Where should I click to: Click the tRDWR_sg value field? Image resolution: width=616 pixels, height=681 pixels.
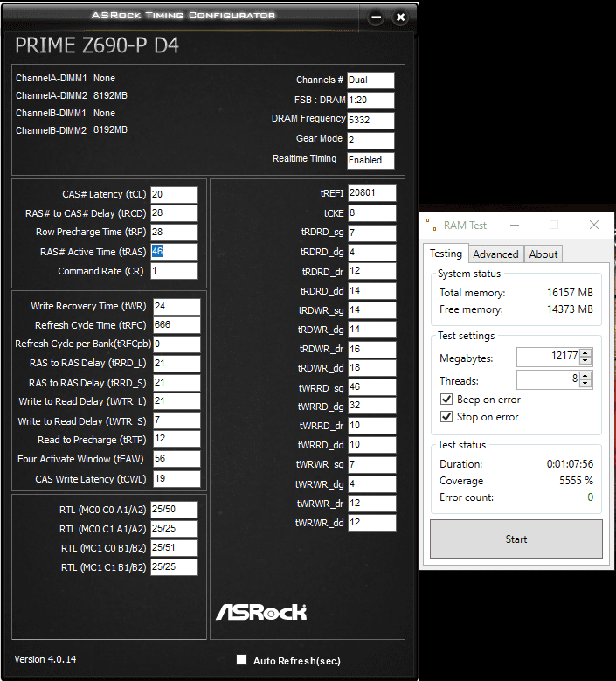[372, 310]
